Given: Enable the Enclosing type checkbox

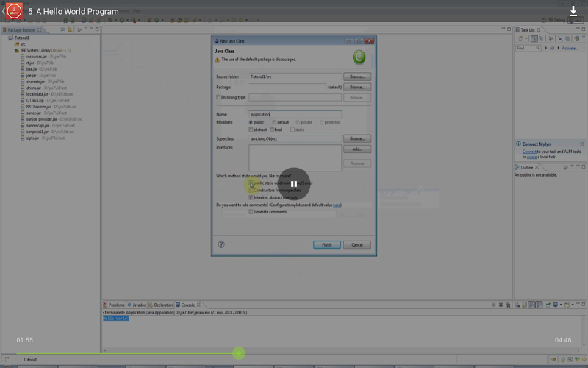Looking at the screenshot, I should [218, 97].
